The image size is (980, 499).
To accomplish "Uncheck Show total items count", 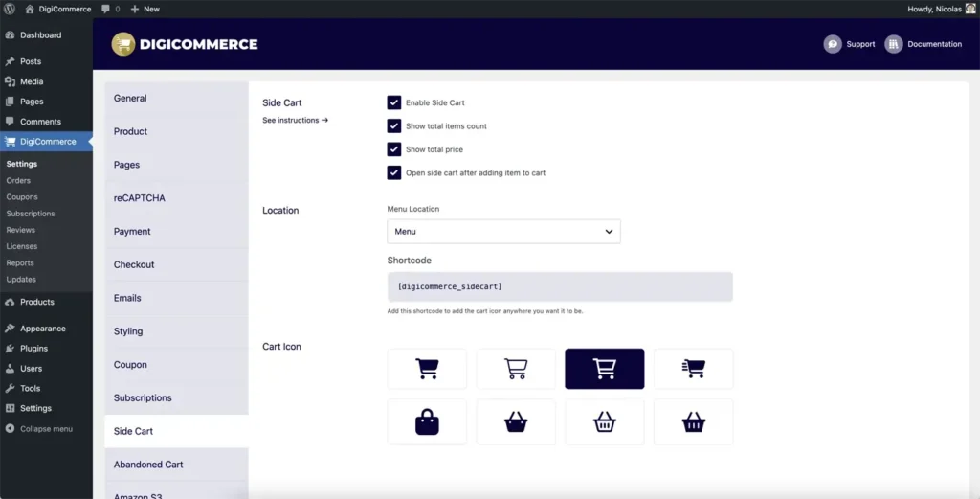I will (394, 126).
